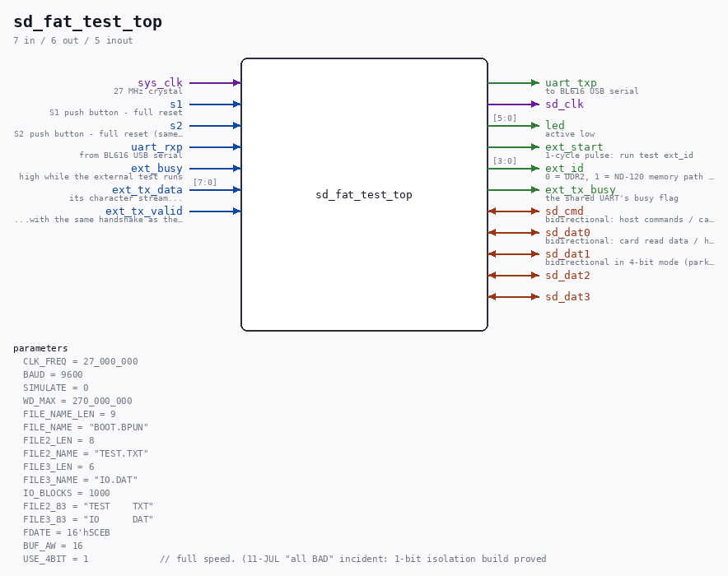Click the USE_4BIT = 1 parameter
The height and width of the screenshot is (576, 728).
[x=56, y=559]
